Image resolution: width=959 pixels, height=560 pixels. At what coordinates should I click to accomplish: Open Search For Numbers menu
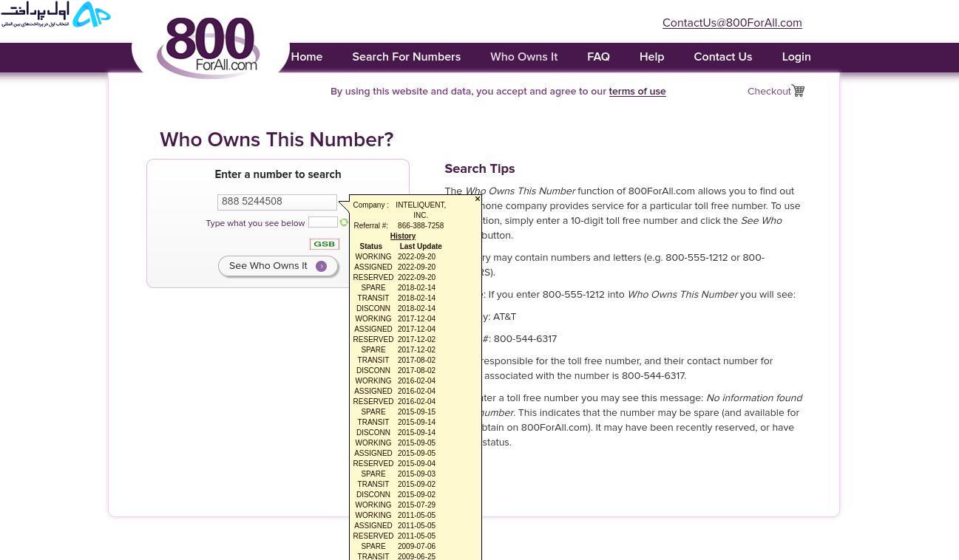[406, 57]
